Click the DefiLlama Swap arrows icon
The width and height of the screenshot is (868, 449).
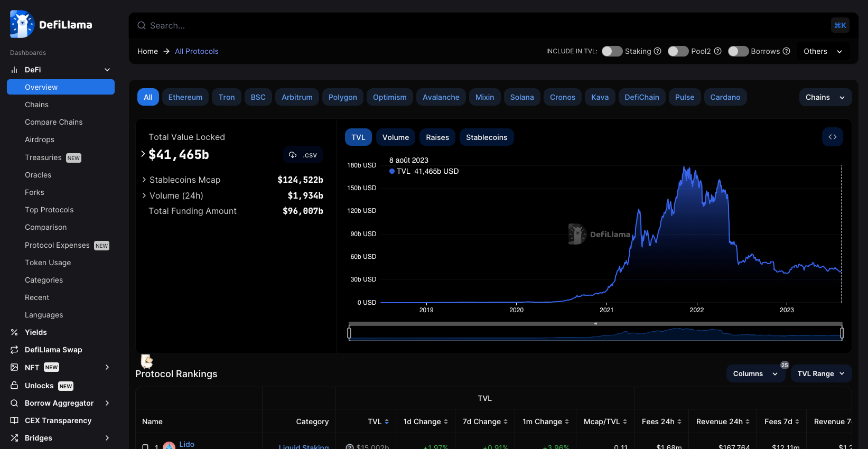pos(14,350)
